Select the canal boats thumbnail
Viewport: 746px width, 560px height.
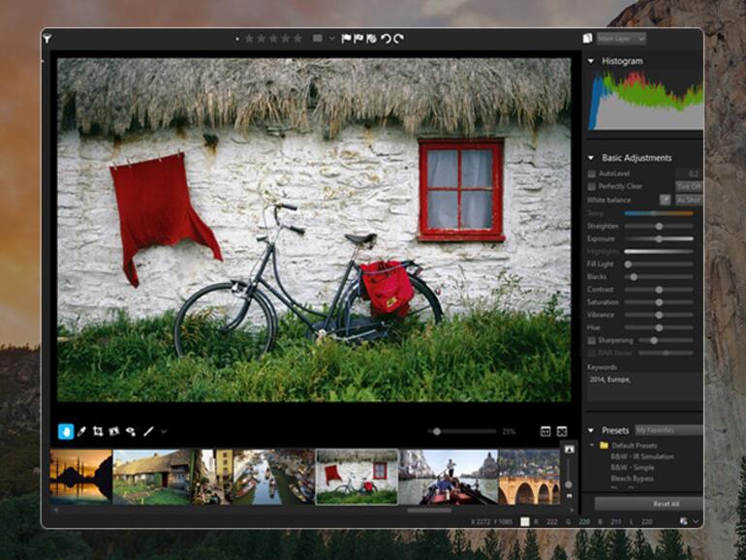pos(273,477)
